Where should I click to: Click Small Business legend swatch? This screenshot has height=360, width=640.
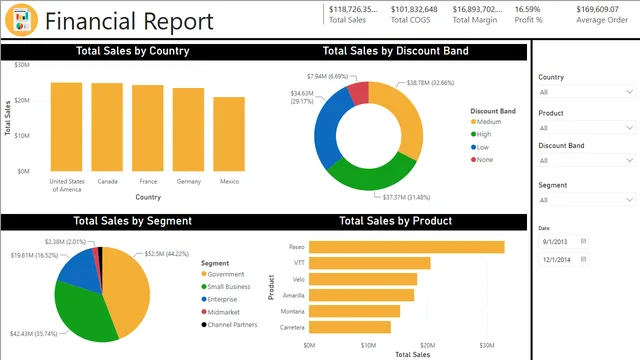click(204, 287)
